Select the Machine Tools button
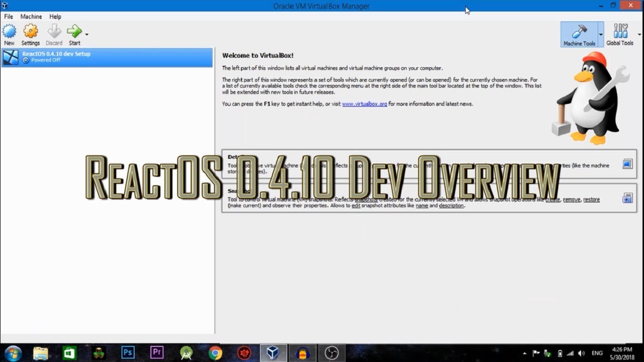 (x=579, y=35)
